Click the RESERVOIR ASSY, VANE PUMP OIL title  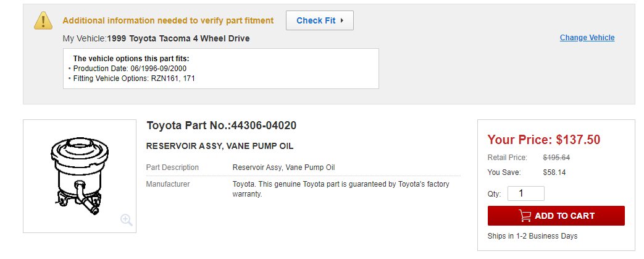220,146
